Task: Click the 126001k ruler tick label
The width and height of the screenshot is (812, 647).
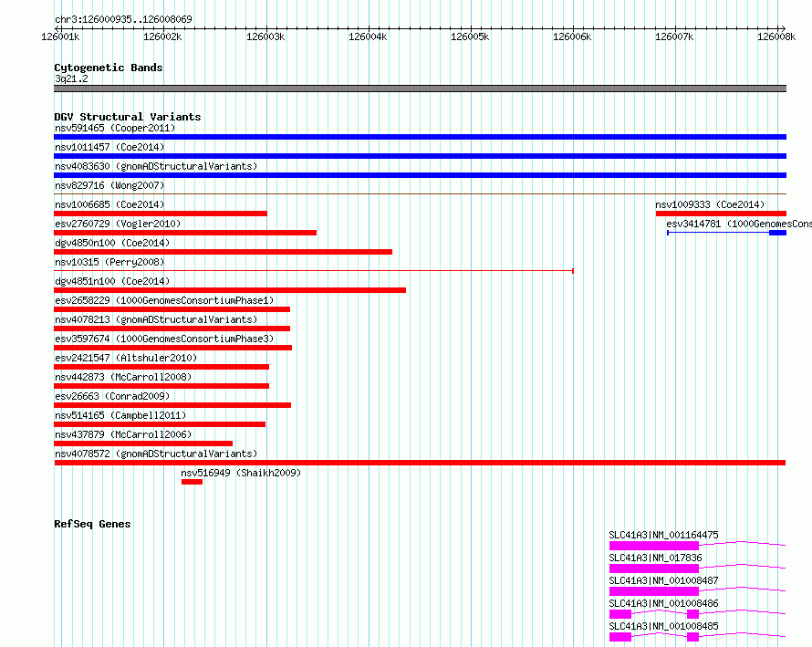Action: pyautogui.click(x=60, y=37)
